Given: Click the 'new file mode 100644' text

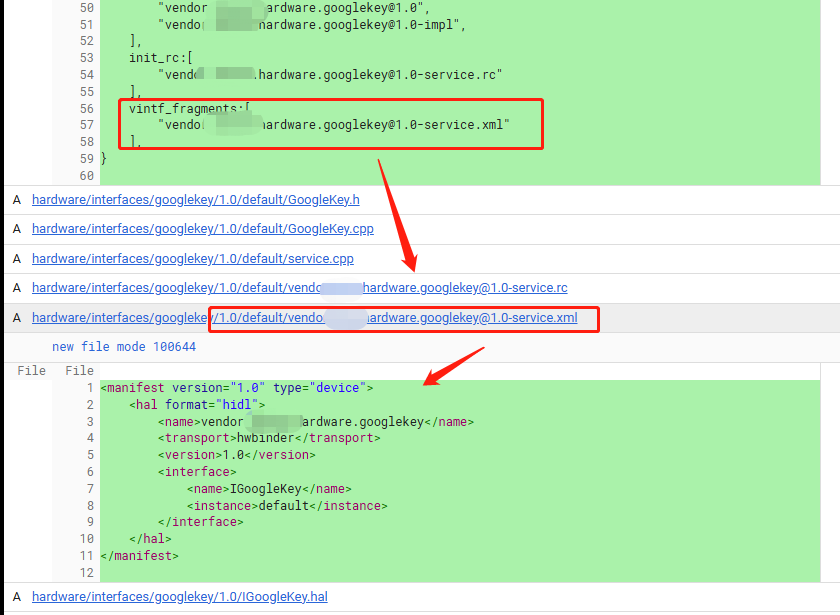Looking at the screenshot, I should click(x=124, y=347).
